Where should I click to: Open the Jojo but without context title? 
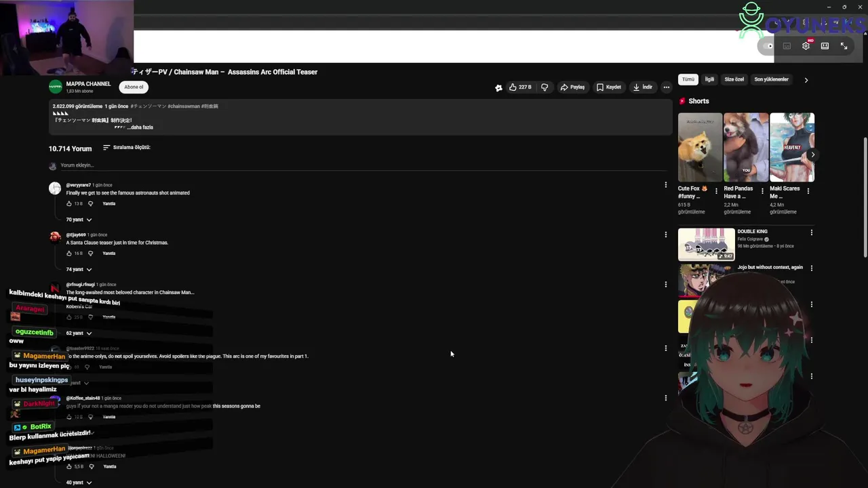[x=770, y=267]
